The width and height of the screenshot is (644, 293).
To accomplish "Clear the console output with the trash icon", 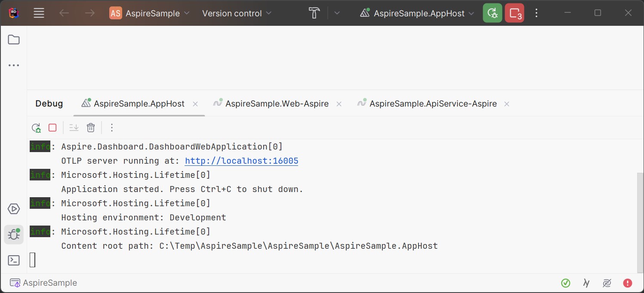I will pos(90,128).
